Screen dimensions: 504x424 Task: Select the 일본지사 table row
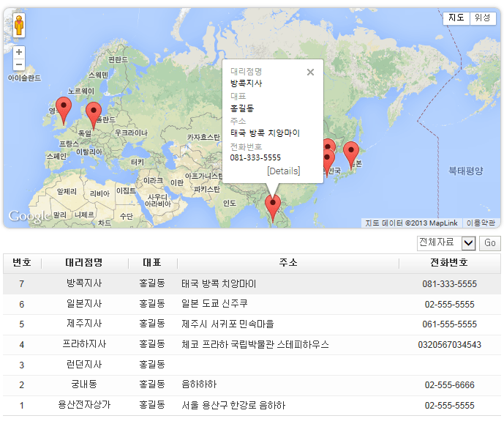point(83,304)
